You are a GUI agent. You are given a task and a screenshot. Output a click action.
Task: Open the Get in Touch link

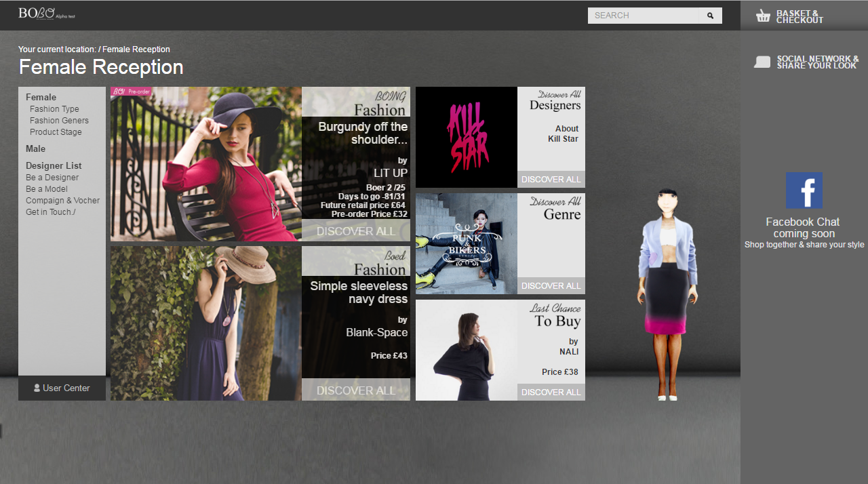[x=51, y=212]
